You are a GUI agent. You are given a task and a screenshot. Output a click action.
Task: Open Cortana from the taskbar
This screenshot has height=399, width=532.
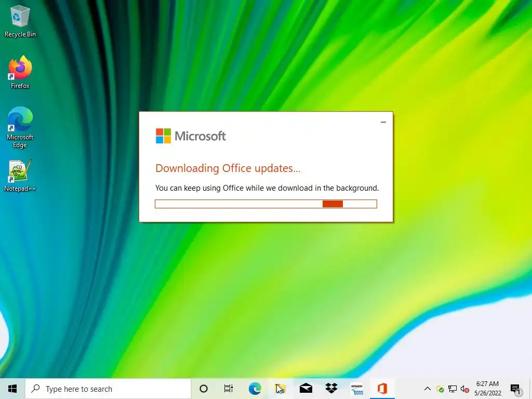coord(204,389)
